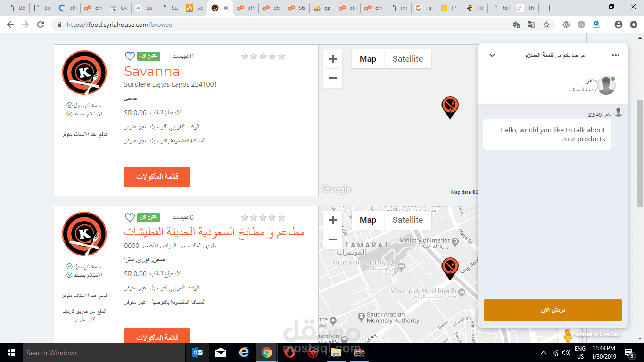Click agent ماهر's avatar in chat header
Image resolution: width=644 pixels, height=362 pixels.
[x=607, y=85]
